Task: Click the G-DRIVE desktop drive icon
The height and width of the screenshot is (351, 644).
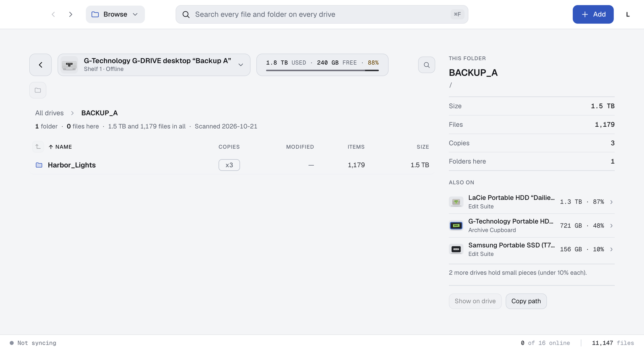Action: point(69,65)
